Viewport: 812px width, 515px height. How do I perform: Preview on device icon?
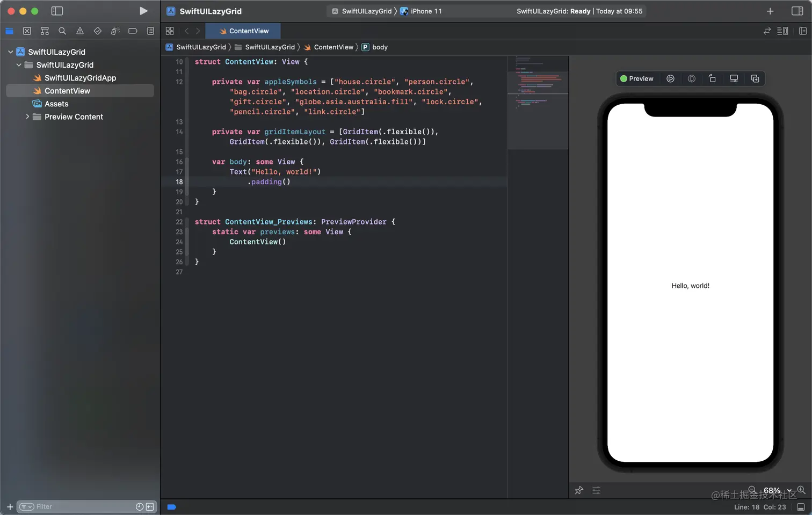pos(692,78)
